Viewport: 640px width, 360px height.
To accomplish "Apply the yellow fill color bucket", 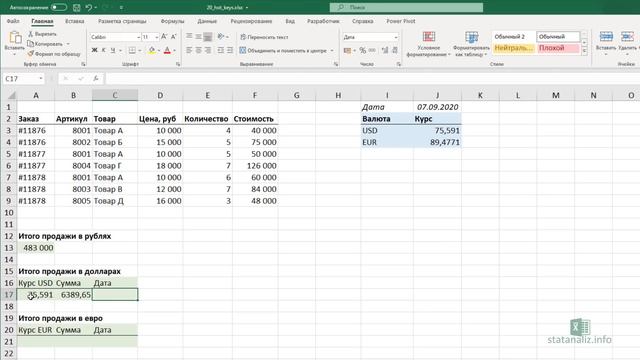I will tap(151, 50).
